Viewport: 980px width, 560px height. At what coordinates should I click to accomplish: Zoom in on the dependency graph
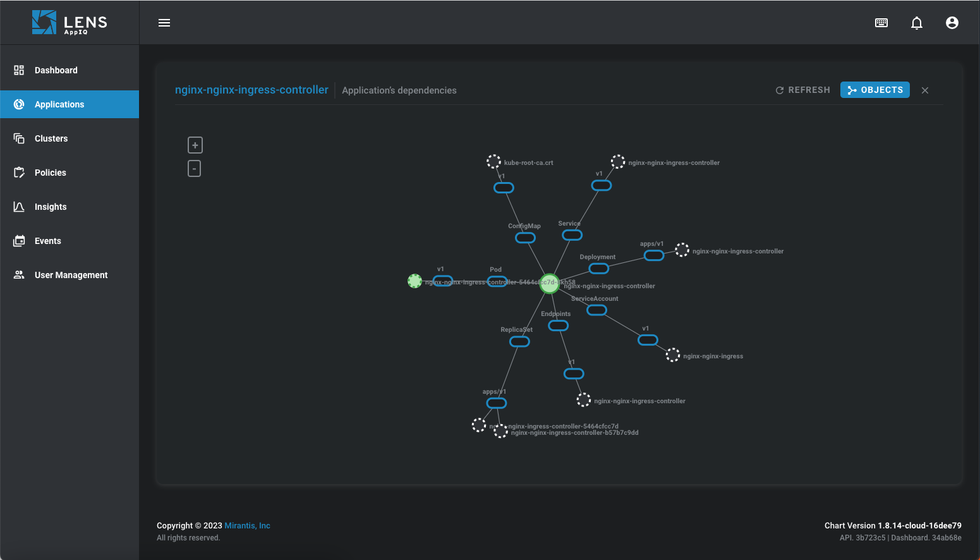[195, 145]
